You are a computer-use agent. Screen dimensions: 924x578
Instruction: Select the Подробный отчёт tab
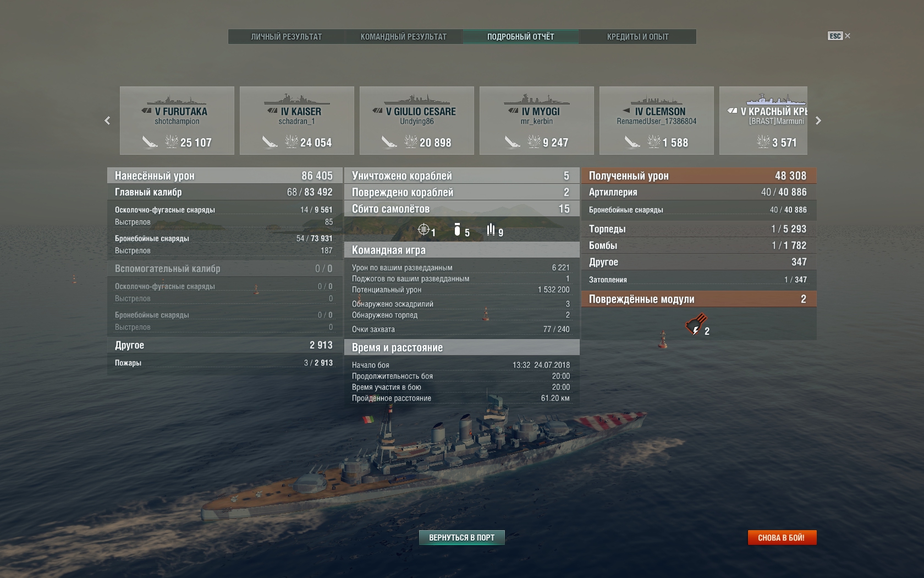(521, 37)
